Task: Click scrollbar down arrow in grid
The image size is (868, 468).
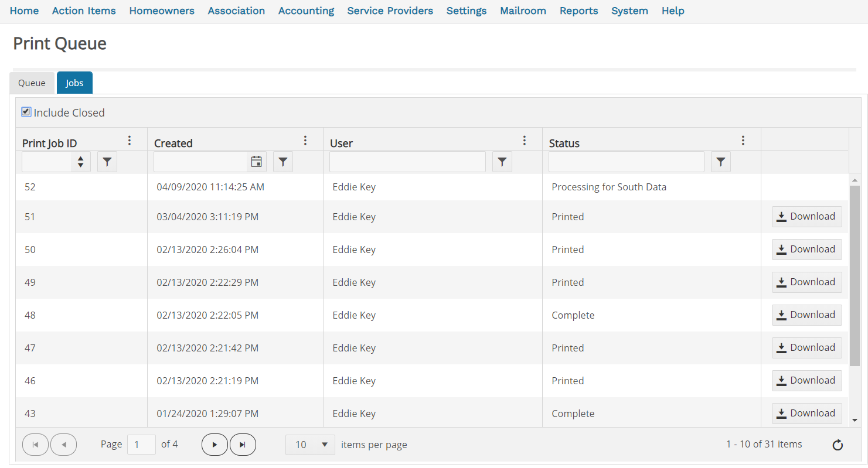Action: click(855, 420)
